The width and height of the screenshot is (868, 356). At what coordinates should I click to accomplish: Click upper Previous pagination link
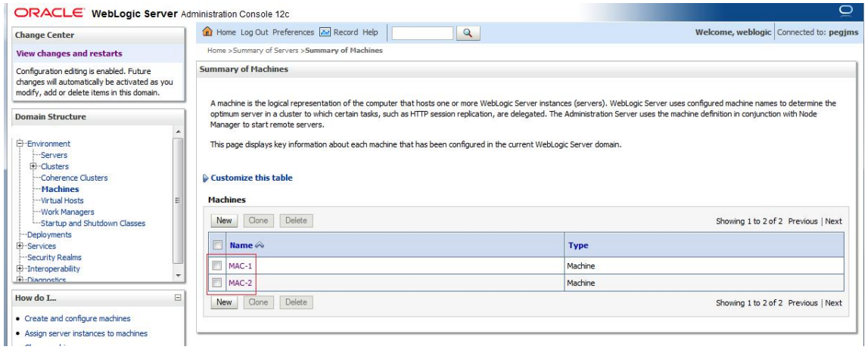[803, 221]
